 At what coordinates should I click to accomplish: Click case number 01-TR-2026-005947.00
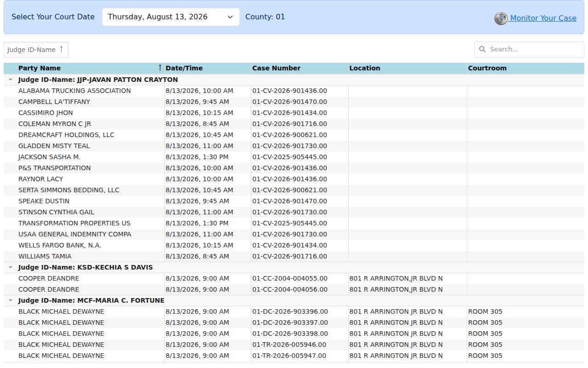289,356
